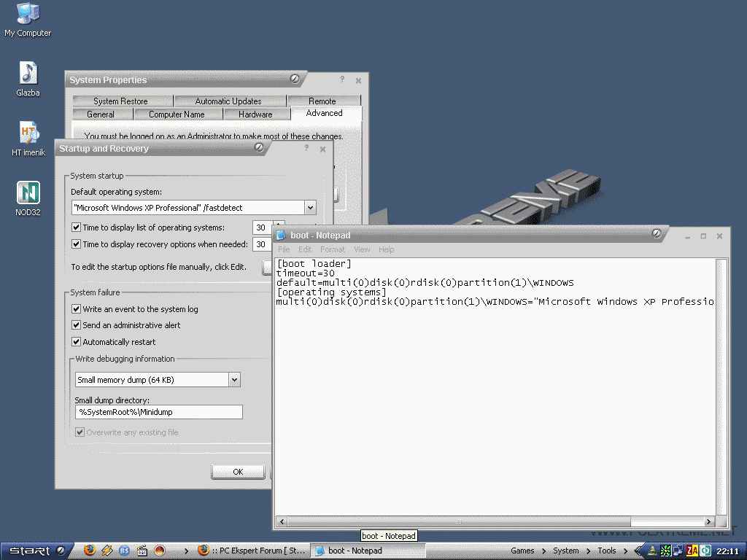Click the boot - Notepad taskbar button
The width and height of the screenshot is (747, 560).
(368, 551)
